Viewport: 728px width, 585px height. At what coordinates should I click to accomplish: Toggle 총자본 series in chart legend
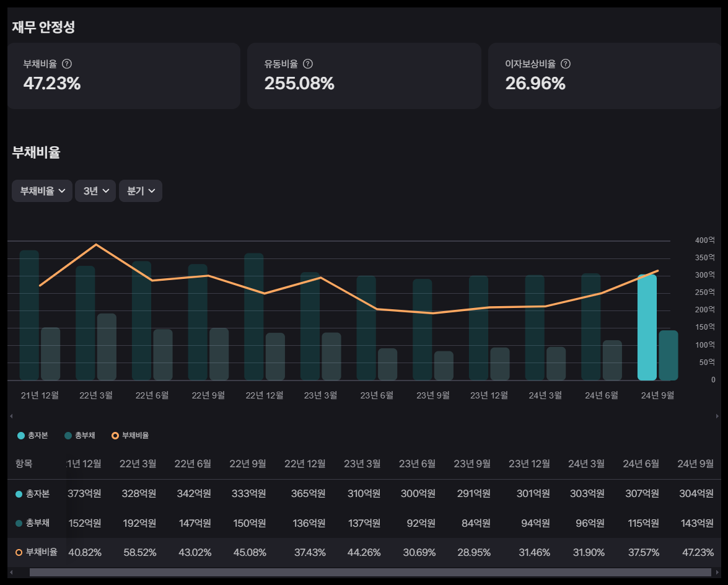click(32, 436)
